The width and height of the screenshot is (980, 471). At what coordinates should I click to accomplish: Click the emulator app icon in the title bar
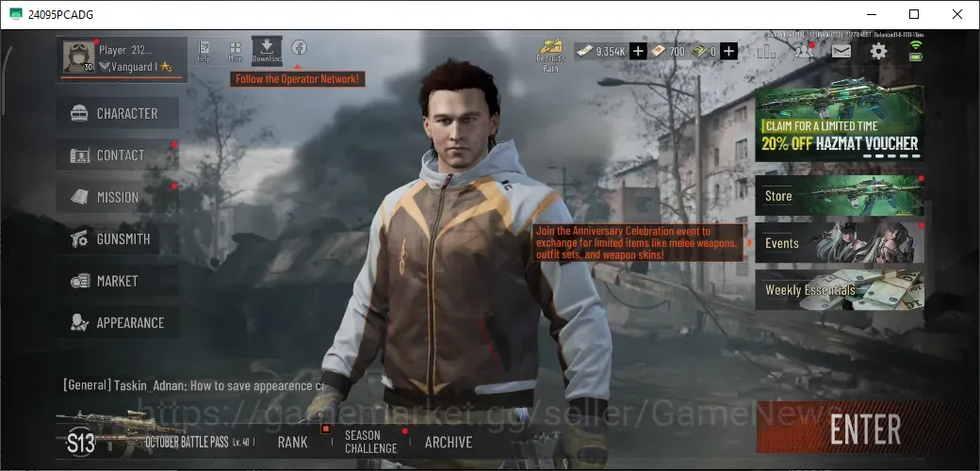[16, 14]
